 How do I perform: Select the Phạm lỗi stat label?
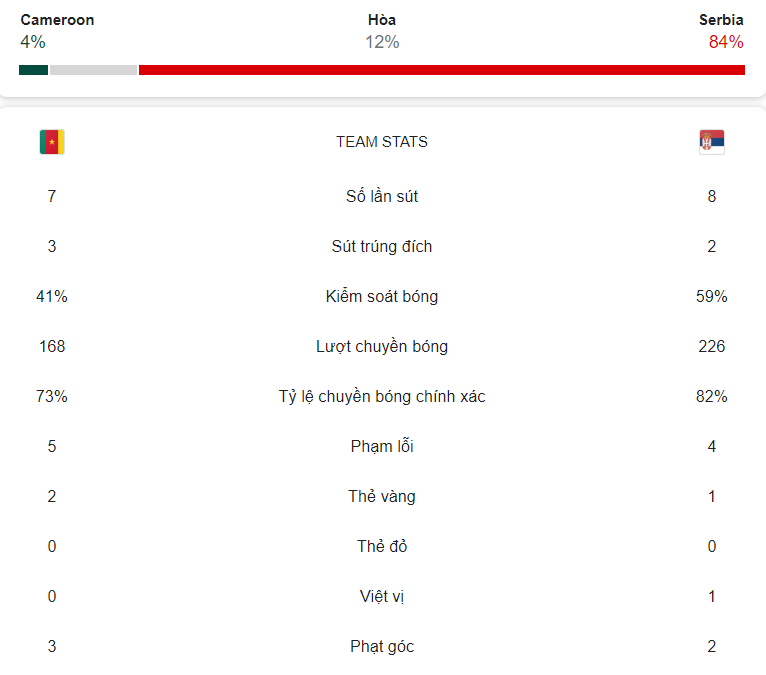pos(382,446)
